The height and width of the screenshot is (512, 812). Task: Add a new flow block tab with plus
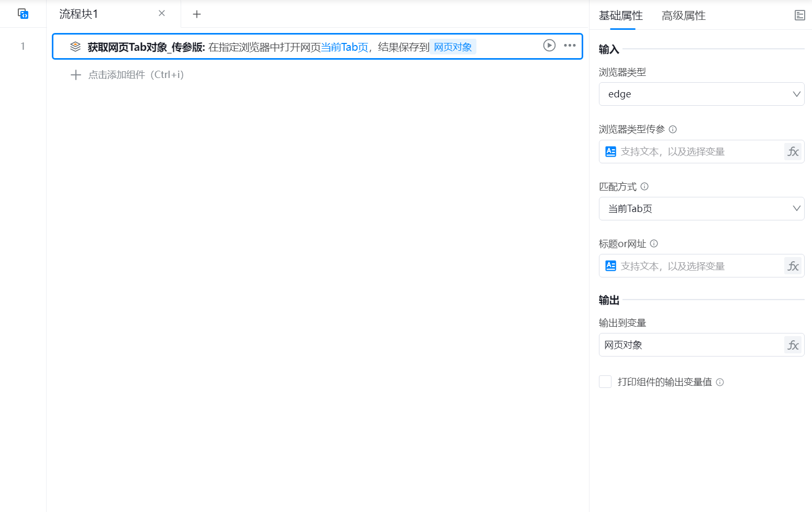tap(197, 14)
